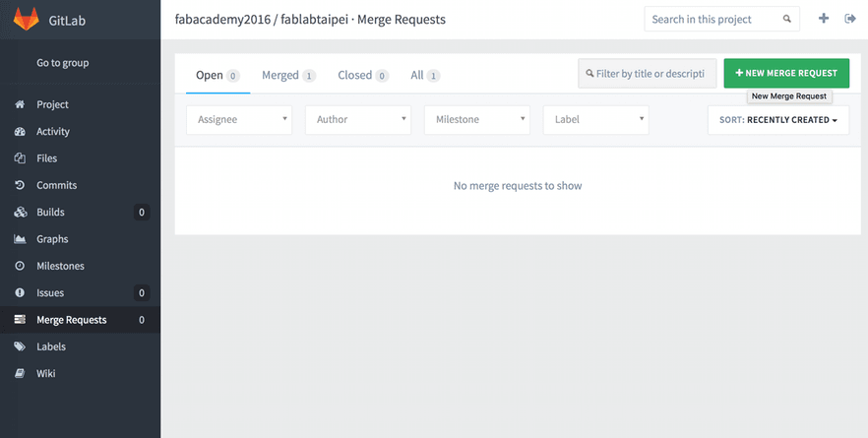Open the Sort: Recently Created dropdown
This screenshot has width=868, height=438.
778,120
